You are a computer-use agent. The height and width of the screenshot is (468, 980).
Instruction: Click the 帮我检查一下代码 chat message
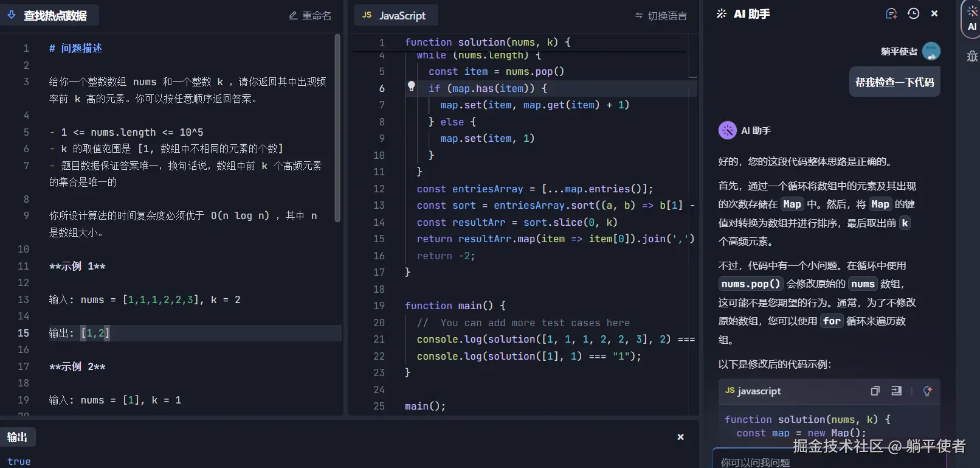pyautogui.click(x=894, y=82)
